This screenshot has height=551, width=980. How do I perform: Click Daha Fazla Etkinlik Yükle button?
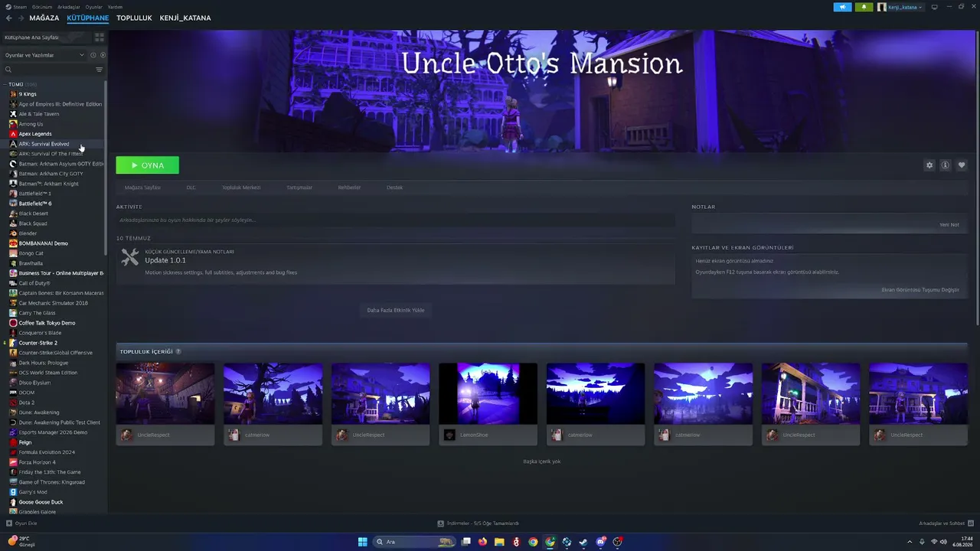396,311
